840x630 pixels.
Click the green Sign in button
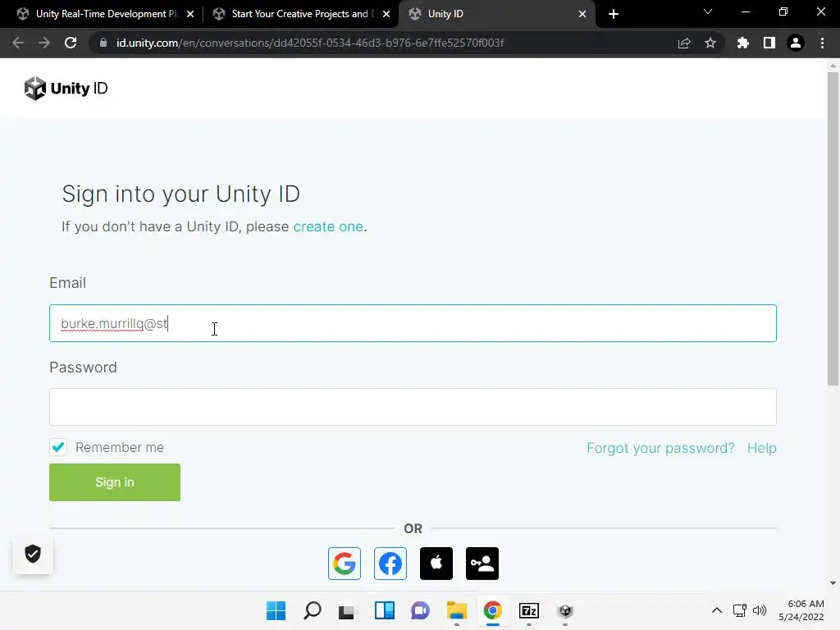(x=115, y=482)
